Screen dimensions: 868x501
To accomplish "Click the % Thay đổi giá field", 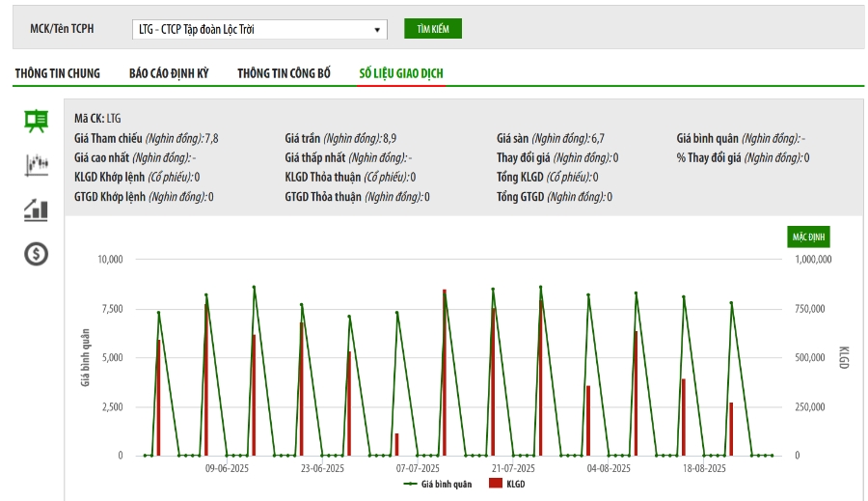I will [743, 158].
